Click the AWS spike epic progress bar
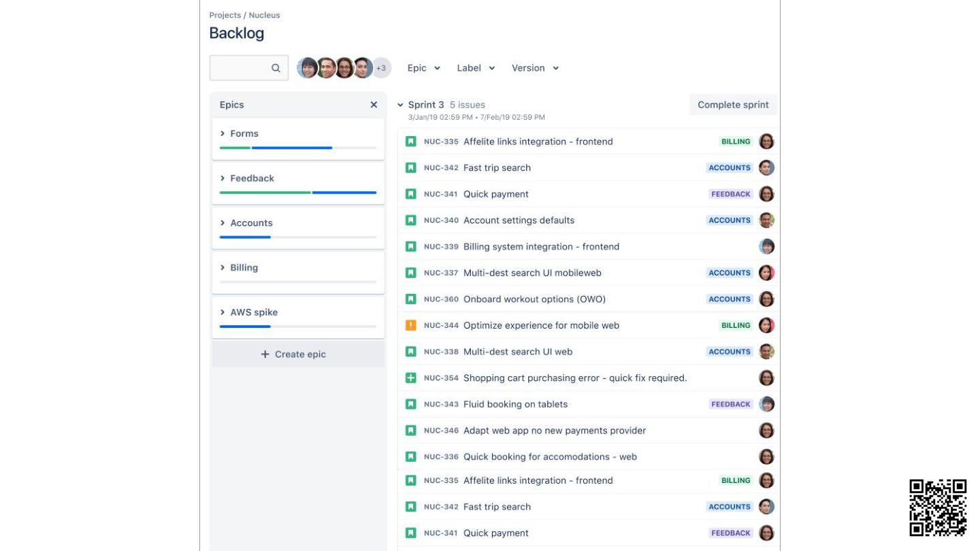Screen dimensions: 980x551 [x=298, y=327]
